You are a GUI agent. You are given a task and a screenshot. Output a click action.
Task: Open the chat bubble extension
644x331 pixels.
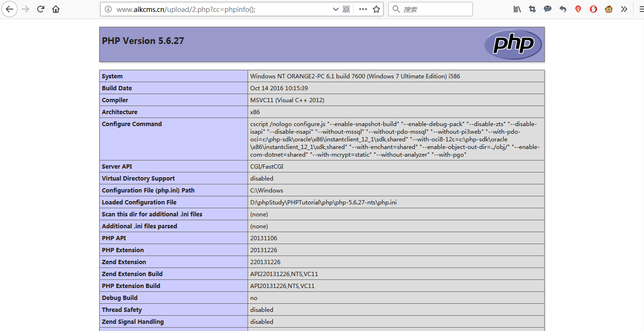[x=548, y=9]
